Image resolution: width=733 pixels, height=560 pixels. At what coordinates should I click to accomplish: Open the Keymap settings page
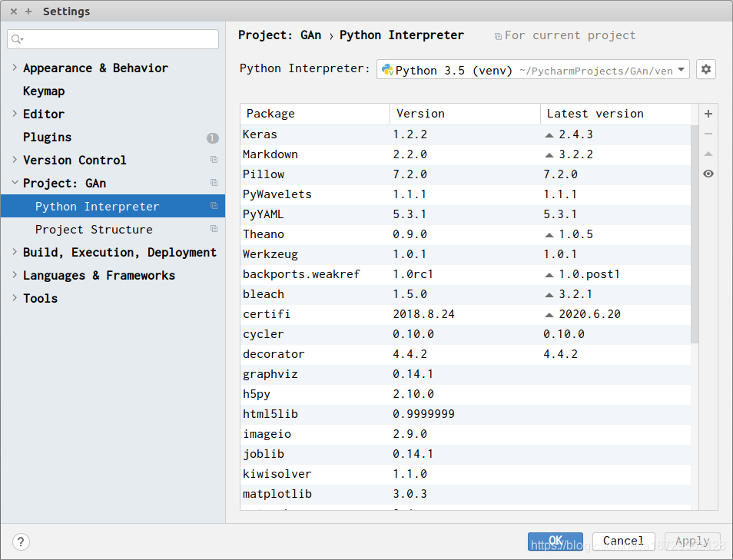[x=44, y=91]
